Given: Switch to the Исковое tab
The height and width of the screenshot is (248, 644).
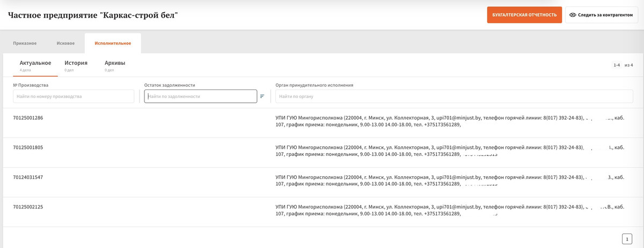Looking at the screenshot, I should [65, 43].
